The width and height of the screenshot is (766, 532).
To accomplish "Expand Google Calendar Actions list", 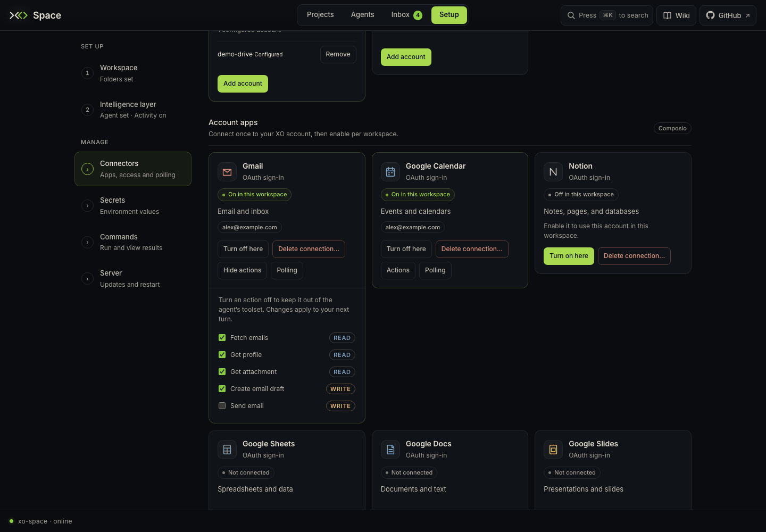I will [398, 270].
